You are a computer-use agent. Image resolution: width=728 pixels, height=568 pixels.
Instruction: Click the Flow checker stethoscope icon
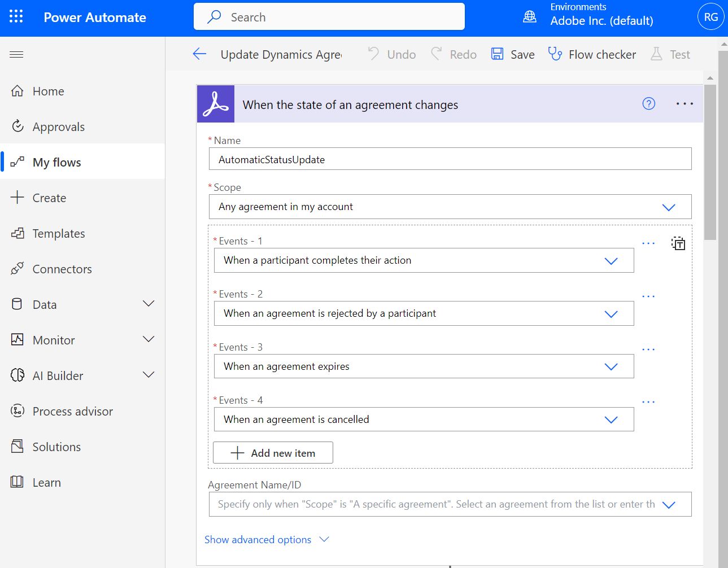[x=555, y=54]
